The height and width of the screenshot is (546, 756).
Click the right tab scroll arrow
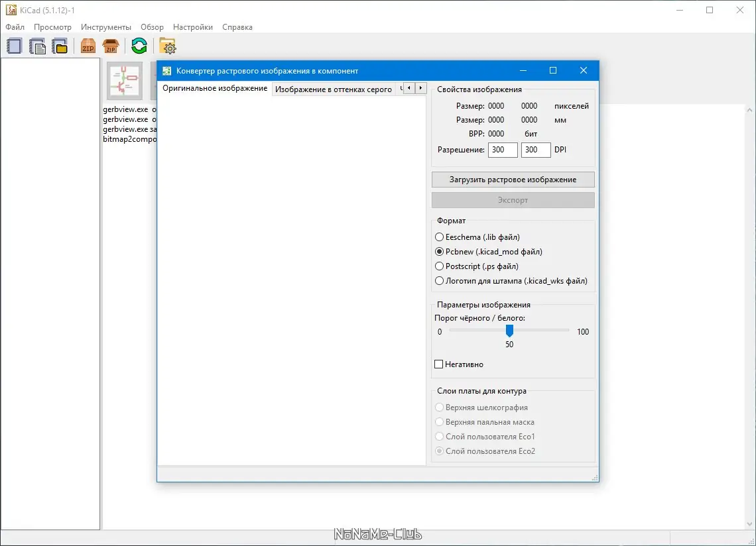coord(421,88)
